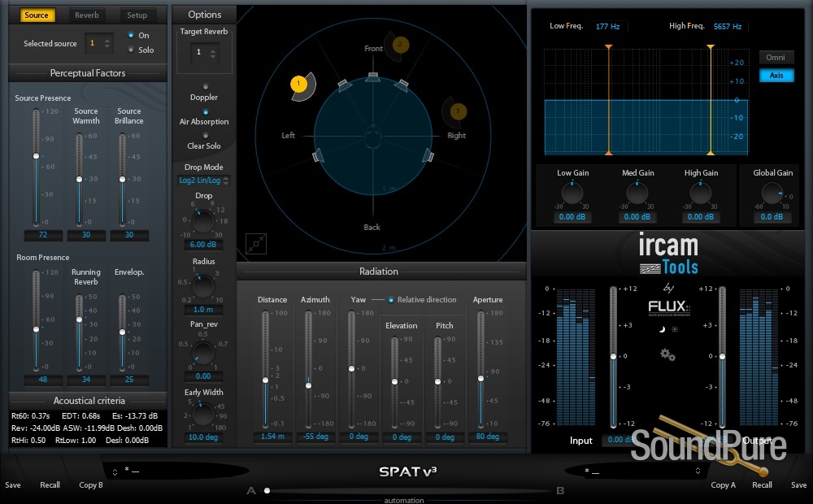Click Room Presence slider handle
The height and width of the screenshot is (504, 813).
point(37,329)
